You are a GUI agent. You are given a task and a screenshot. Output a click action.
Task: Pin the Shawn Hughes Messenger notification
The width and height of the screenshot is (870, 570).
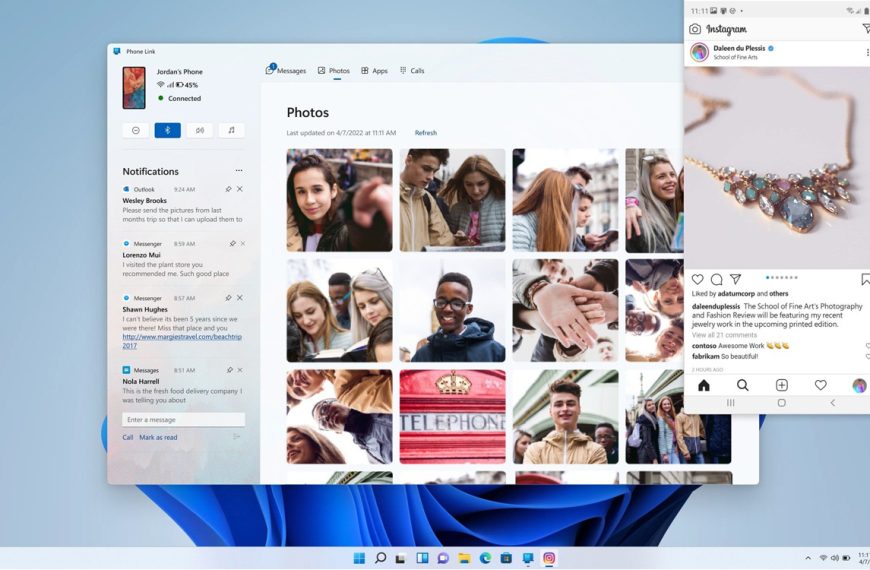[228, 298]
